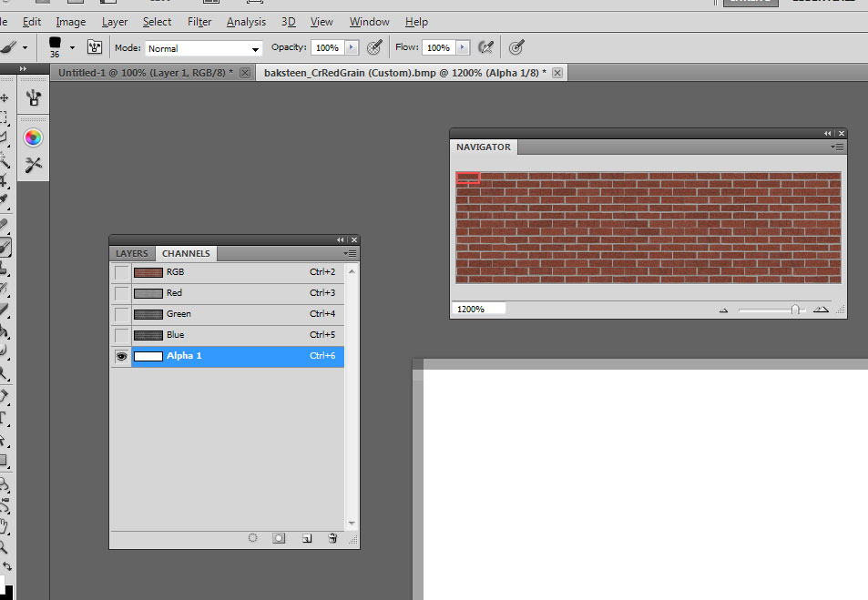Create a new channel with the page icon

307,538
